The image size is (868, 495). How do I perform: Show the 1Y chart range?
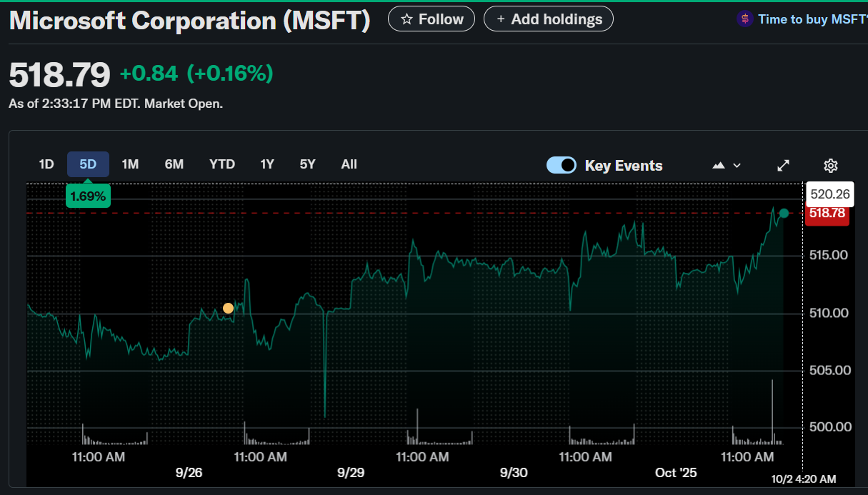tap(267, 164)
